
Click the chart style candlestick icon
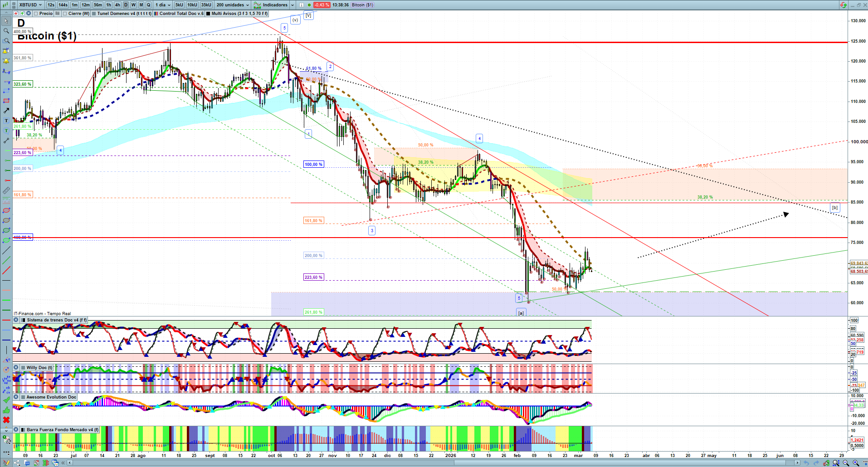[x=6, y=5]
